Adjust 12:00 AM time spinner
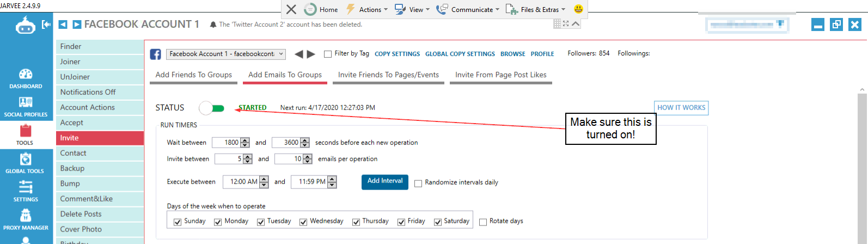This screenshot has width=868, height=244. coord(264,182)
